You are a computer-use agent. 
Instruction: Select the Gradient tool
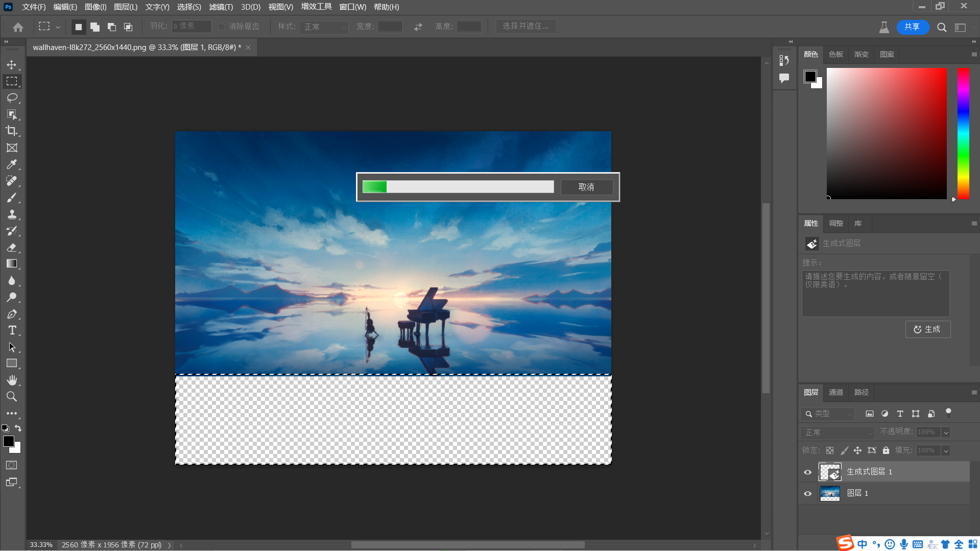coord(12,264)
